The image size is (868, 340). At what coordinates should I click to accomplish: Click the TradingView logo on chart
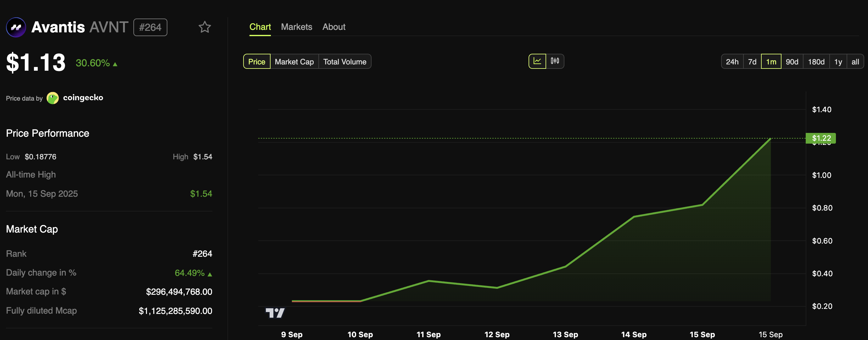click(275, 313)
